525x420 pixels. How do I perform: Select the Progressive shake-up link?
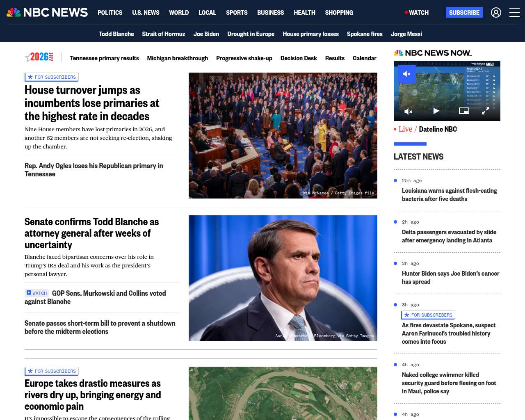(244, 58)
